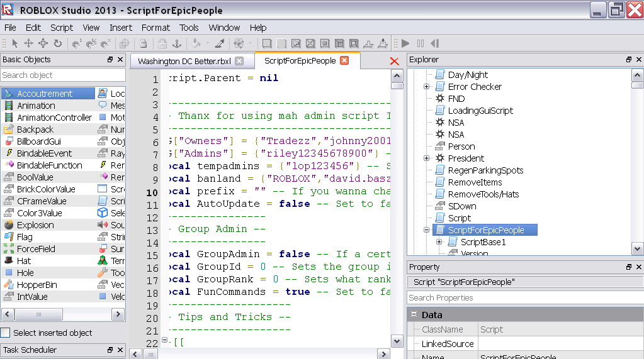
Task: Switch to Washington DC Better.rbxl tab
Action: (184, 61)
